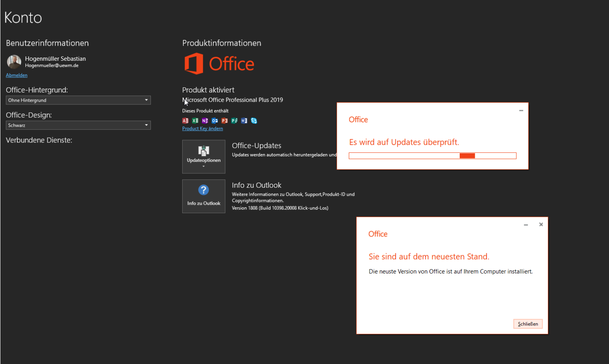Click the Benutzerinformationen heading

click(x=47, y=43)
